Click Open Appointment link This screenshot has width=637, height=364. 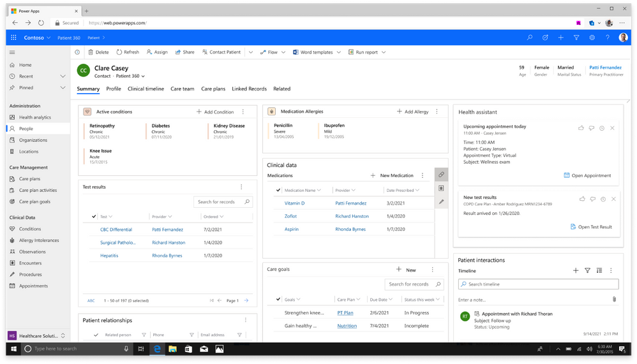pyautogui.click(x=587, y=175)
